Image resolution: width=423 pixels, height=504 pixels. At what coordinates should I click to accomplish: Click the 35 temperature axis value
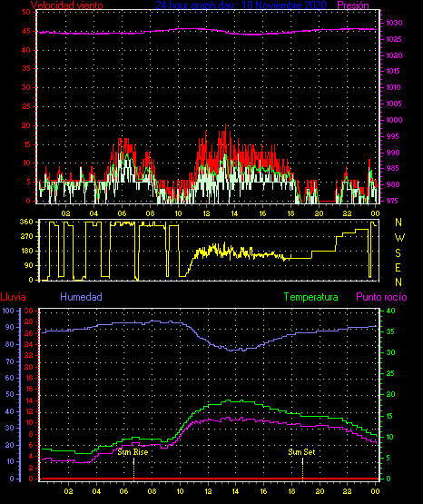coord(390,331)
